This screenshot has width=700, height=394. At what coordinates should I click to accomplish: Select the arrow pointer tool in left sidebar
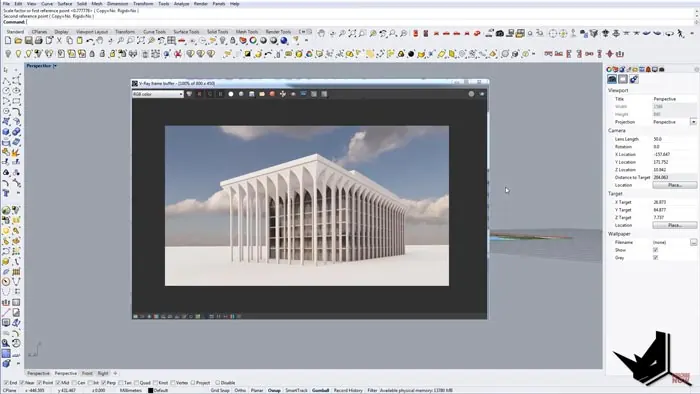[6, 70]
